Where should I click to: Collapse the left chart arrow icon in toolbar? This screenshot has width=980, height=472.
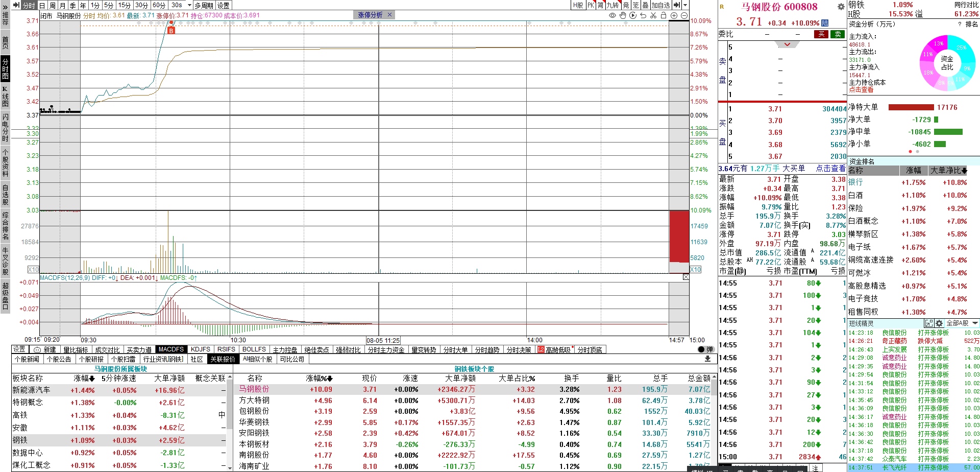[16, 5]
